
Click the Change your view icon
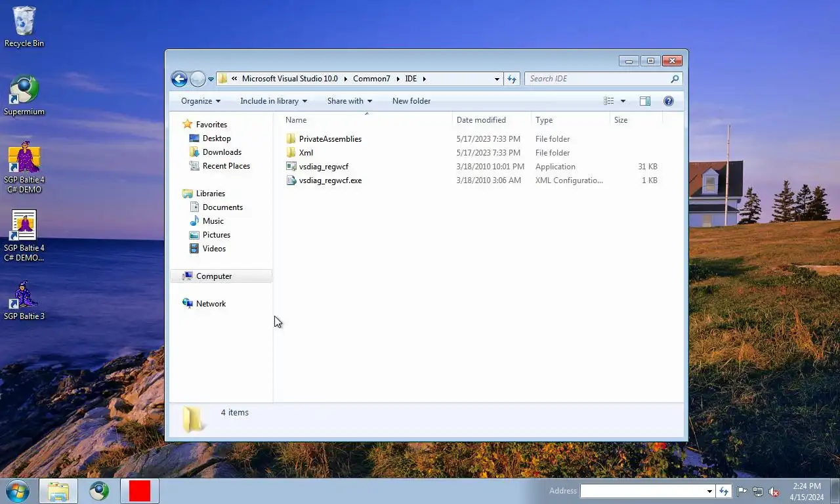pyautogui.click(x=609, y=101)
